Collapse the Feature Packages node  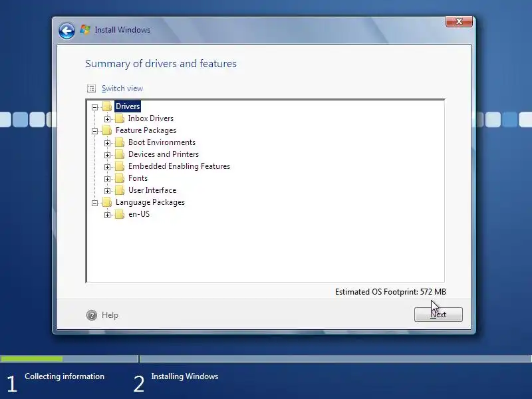point(94,131)
